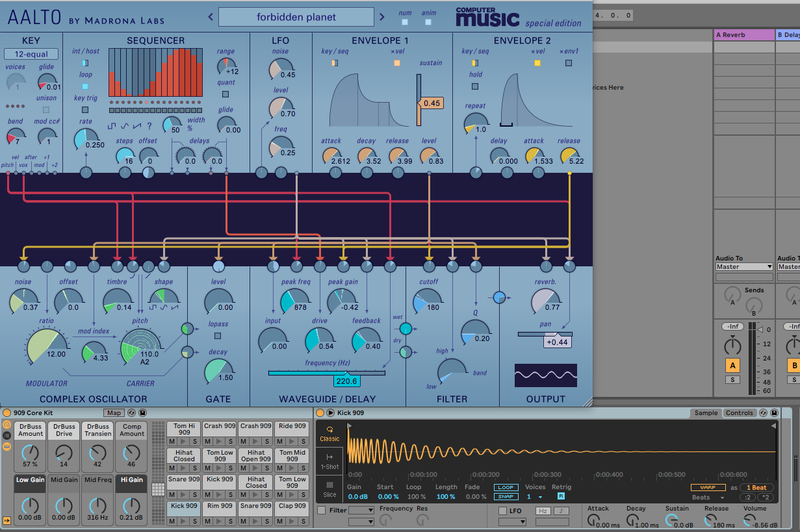Save the Kick 909 Simpler preset
The height and width of the screenshot is (532, 800).
[x=774, y=413]
